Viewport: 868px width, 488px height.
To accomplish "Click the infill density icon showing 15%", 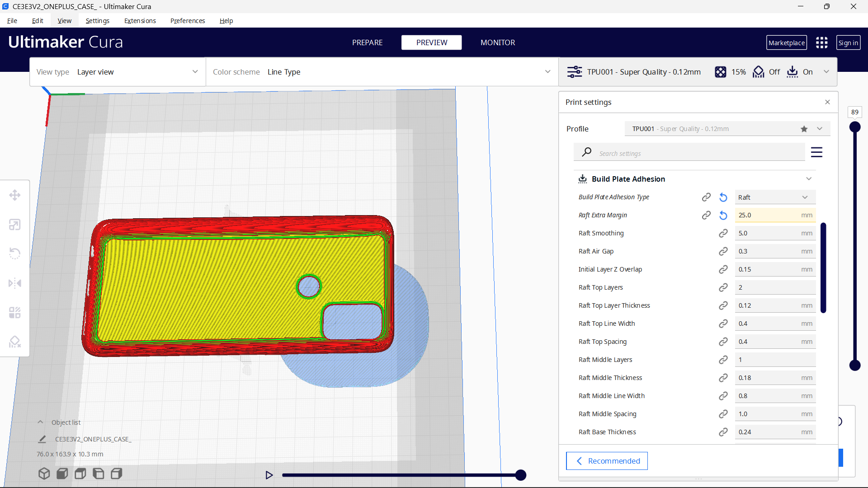I will coord(721,72).
